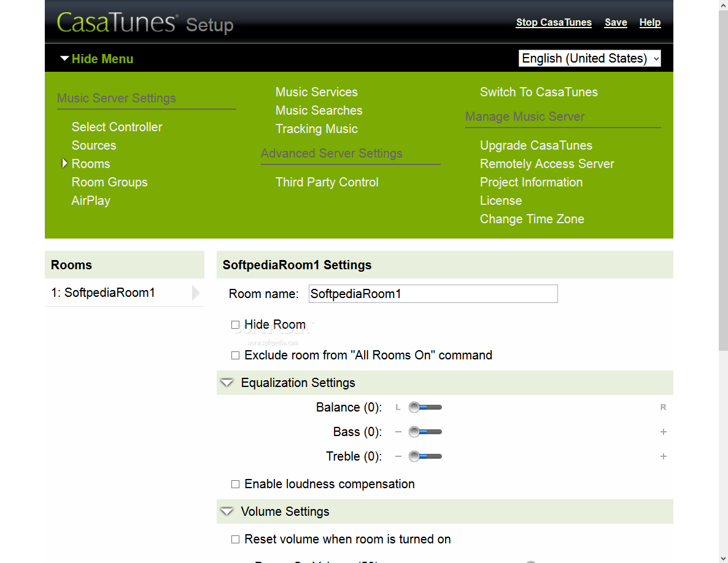The width and height of the screenshot is (728, 563).
Task: Enable Exclude room from All Rooms On
Action: click(x=235, y=355)
